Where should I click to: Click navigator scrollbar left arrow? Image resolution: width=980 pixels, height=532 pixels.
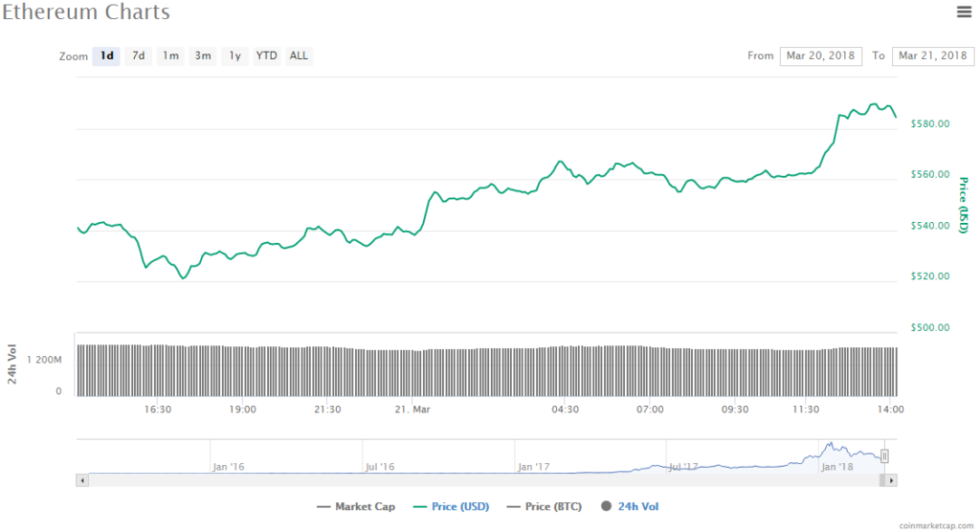82,479
